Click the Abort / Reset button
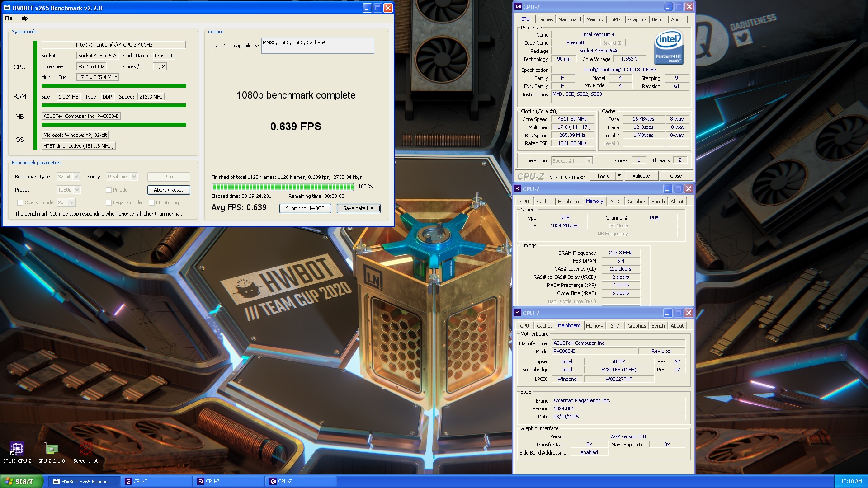Viewport: 868px width, 488px height. coord(169,190)
